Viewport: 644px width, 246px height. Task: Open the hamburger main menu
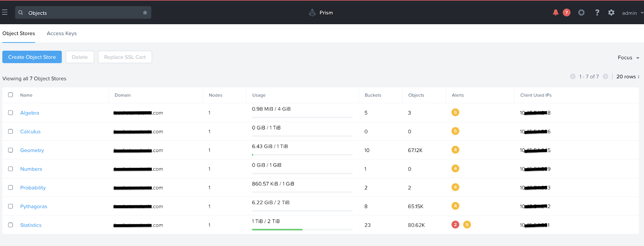(5, 13)
